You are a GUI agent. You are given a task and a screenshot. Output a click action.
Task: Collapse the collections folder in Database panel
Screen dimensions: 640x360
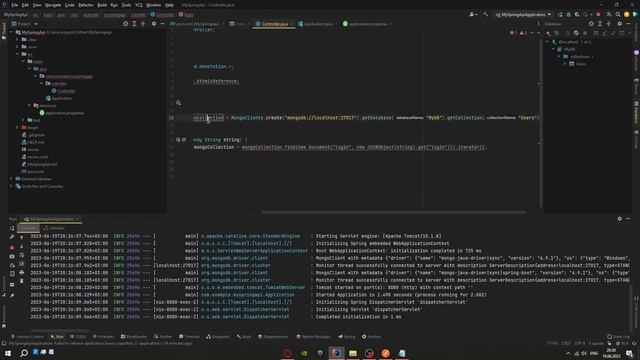pyautogui.click(x=559, y=57)
